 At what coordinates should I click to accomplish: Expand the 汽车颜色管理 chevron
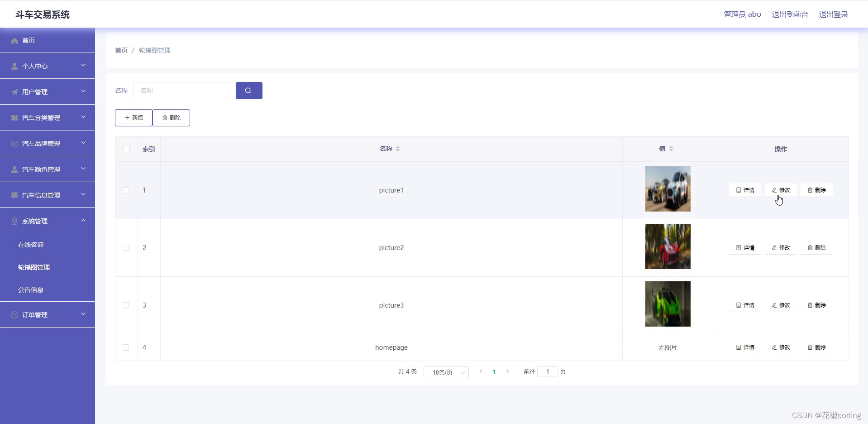83,169
